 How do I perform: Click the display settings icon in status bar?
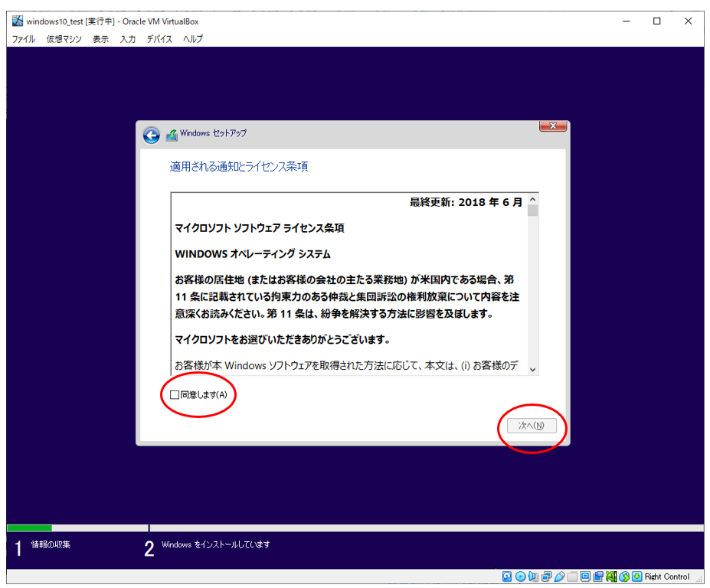click(585, 577)
